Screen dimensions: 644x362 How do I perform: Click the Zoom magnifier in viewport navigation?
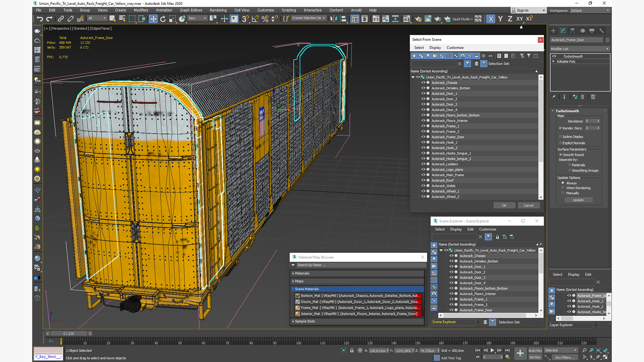pyautogui.click(x=584, y=350)
